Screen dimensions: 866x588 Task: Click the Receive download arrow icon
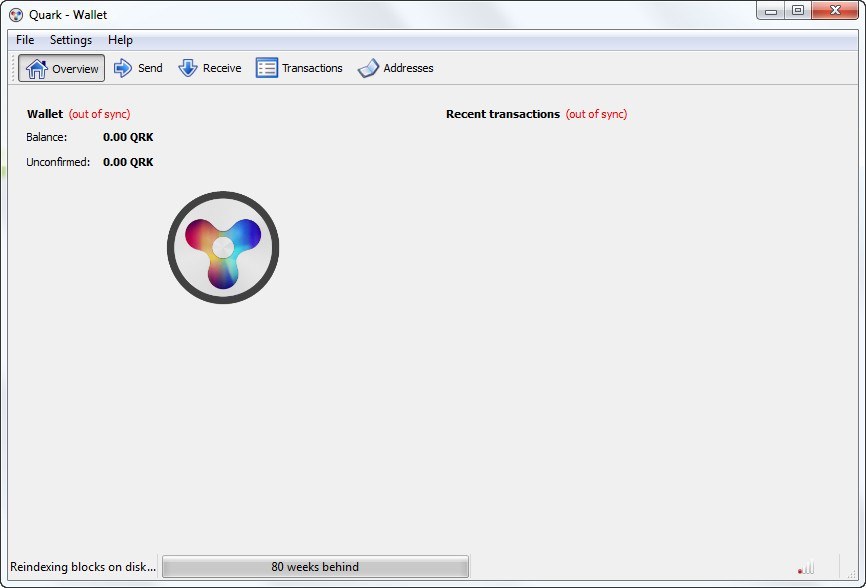tap(188, 68)
